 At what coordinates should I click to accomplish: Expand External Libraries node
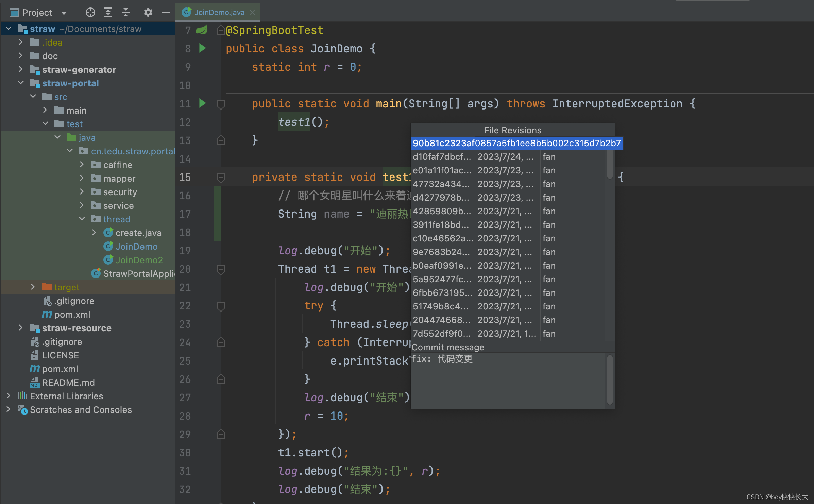tap(9, 396)
